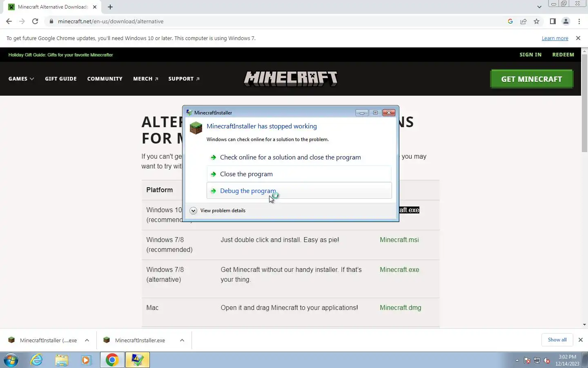
Task: Open the MERCH external link
Action: click(x=146, y=79)
